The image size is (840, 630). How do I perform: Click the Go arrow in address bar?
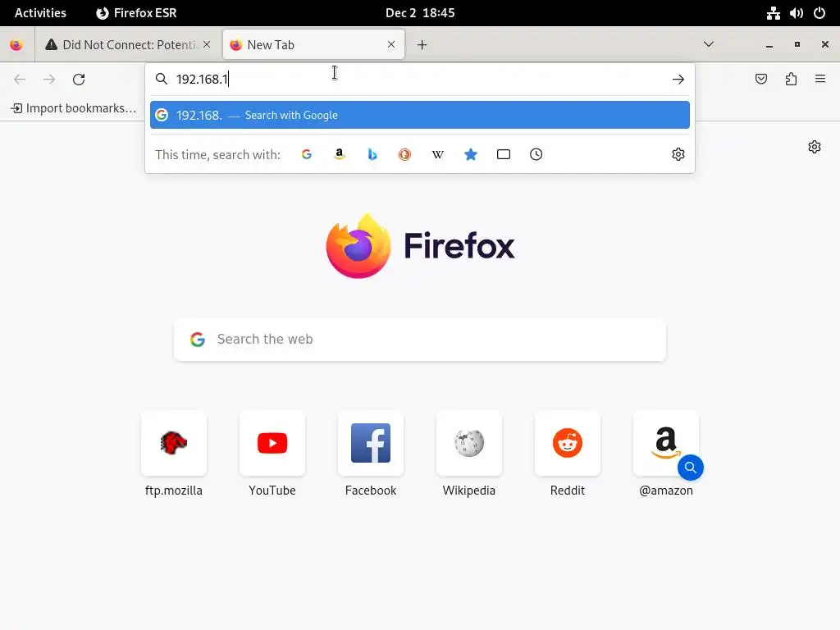(x=678, y=80)
